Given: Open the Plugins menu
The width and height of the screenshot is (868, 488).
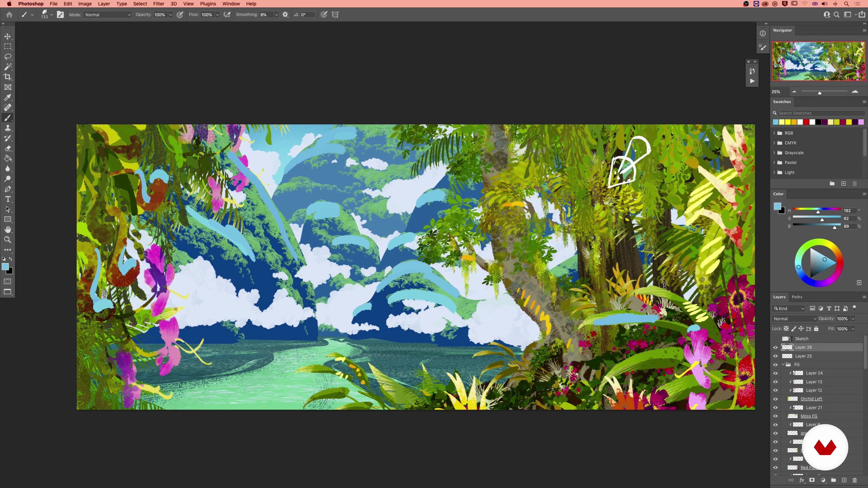Looking at the screenshot, I should pyautogui.click(x=208, y=4).
